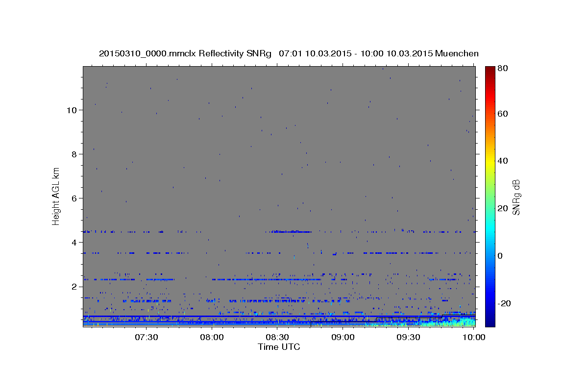The height and width of the screenshot is (392, 588).
Task: Click the 07:30 time axis tick label
Action: tap(146, 337)
